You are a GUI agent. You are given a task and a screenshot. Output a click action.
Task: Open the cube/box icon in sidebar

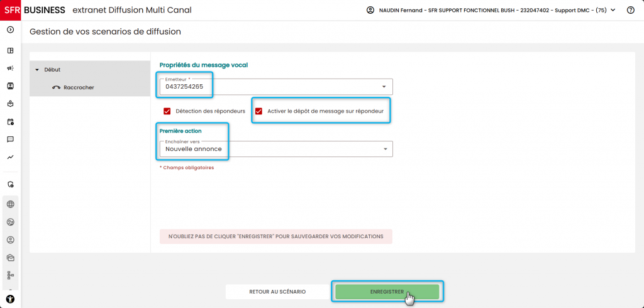pyautogui.click(x=11, y=104)
